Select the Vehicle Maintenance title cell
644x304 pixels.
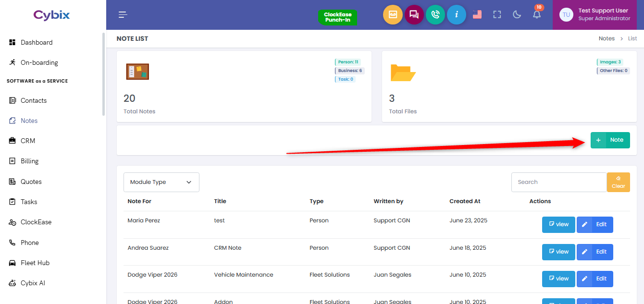244,275
